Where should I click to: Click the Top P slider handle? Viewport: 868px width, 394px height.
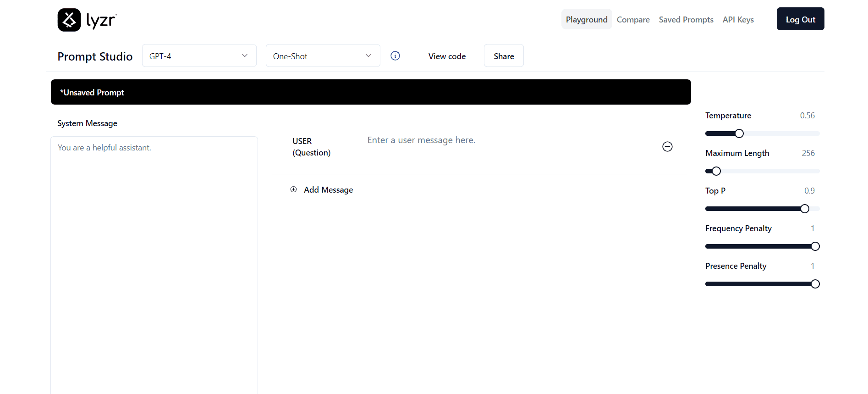coord(805,209)
